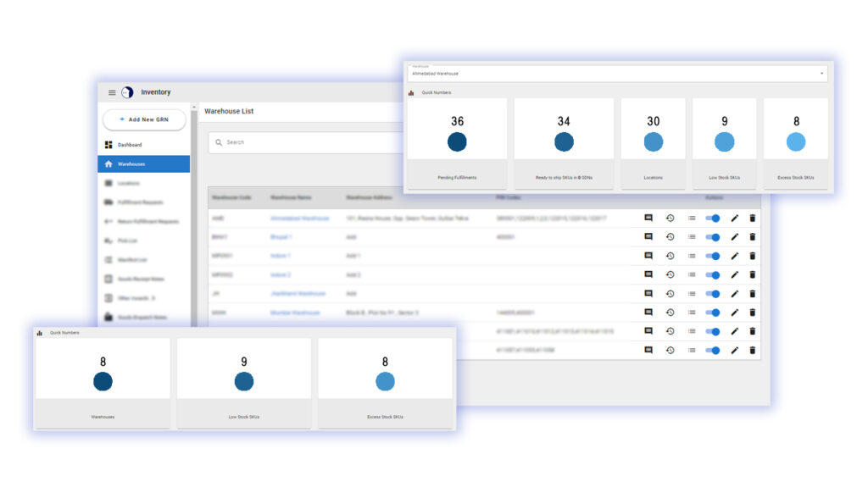Edit the Indore 2 warehouse with pencil
Screen dimensions: 868x487
tap(735, 274)
